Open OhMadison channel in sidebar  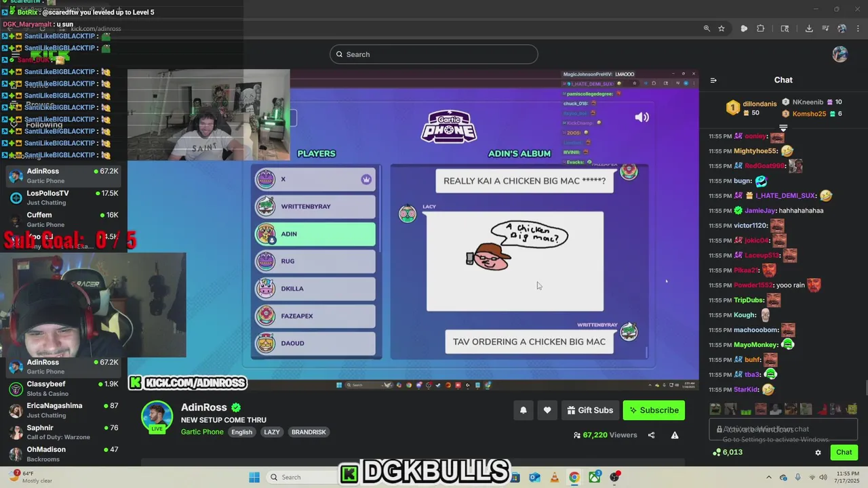64,453
